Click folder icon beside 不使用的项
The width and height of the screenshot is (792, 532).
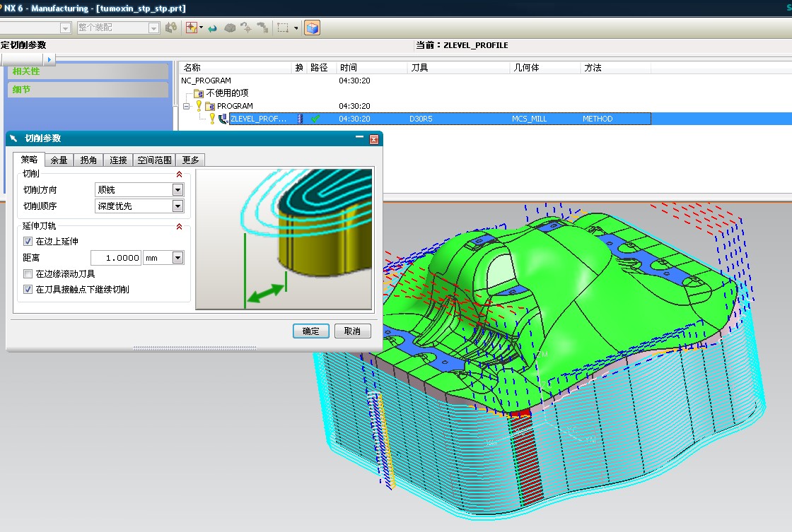click(198, 93)
